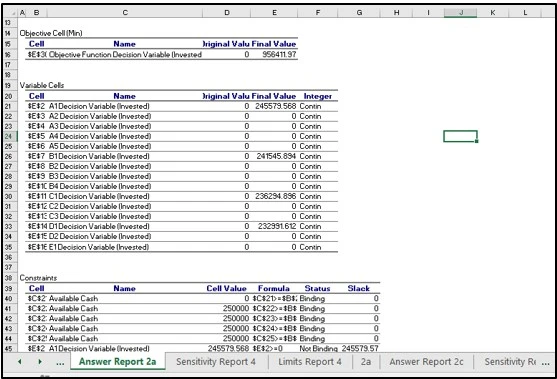Select row 24 header
Viewport: 557px width, 379px height.
[9, 136]
